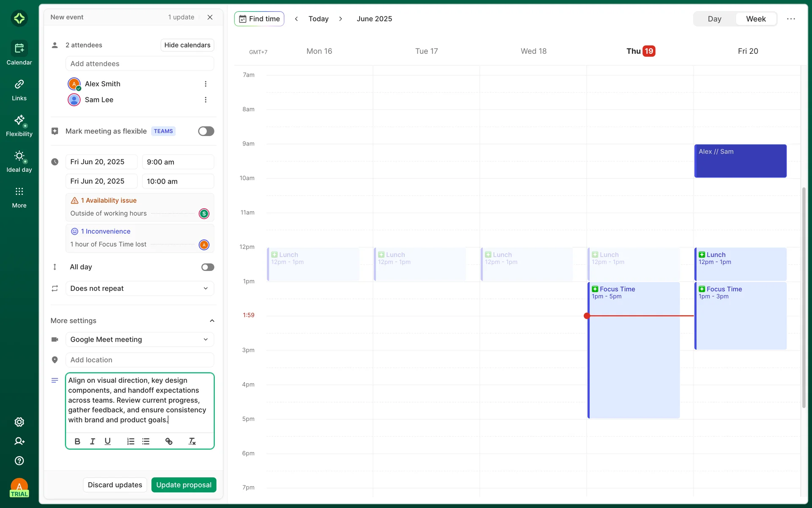Click the Add location field
This screenshot has height=508, width=812.
[x=140, y=360]
